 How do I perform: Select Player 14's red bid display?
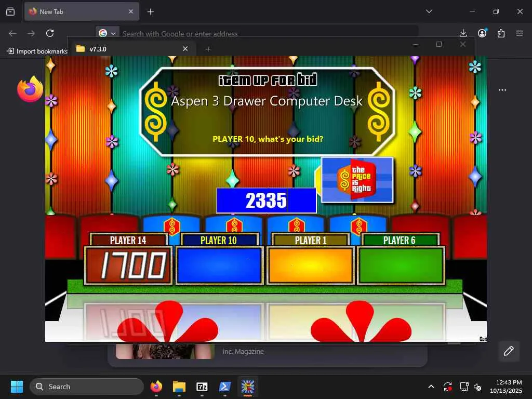point(128,265)
